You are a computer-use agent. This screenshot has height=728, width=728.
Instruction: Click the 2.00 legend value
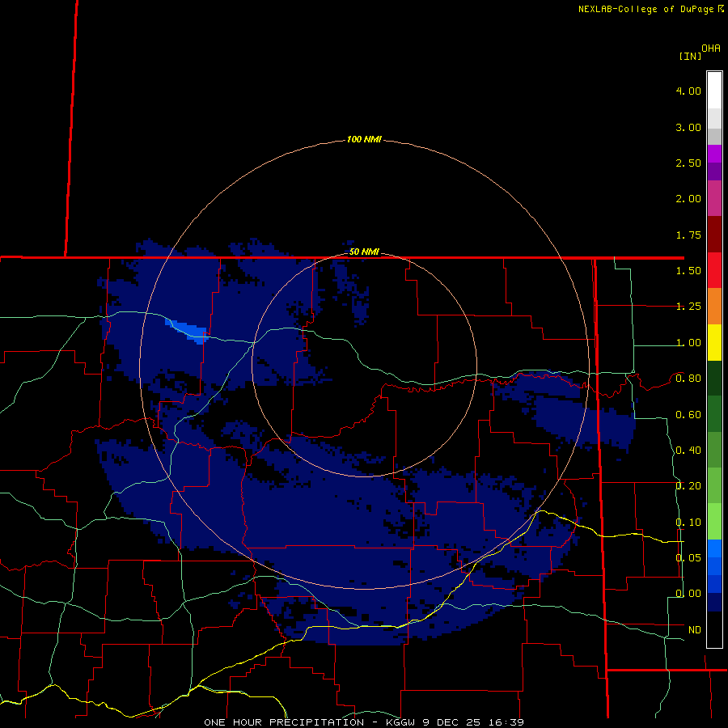(688, 199)
